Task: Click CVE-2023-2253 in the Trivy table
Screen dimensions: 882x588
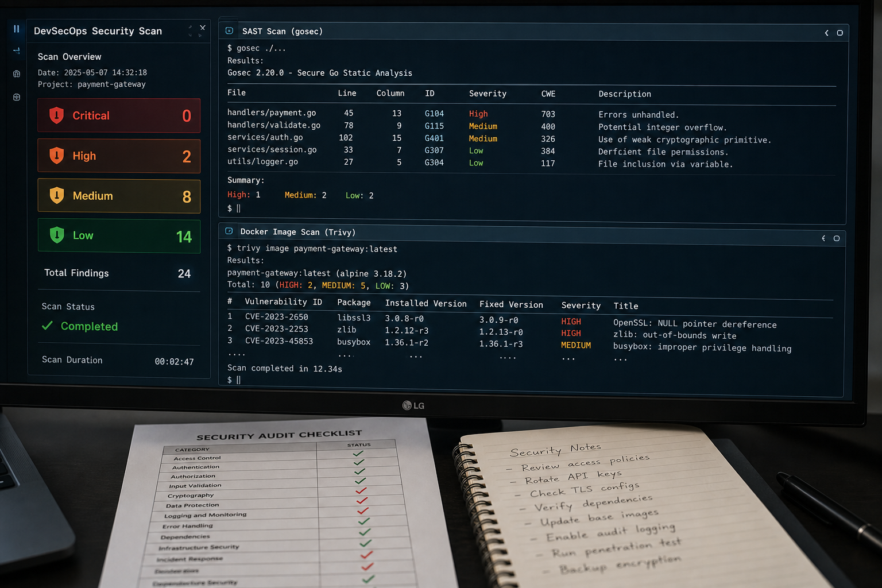Action: (x=276, y=329)
